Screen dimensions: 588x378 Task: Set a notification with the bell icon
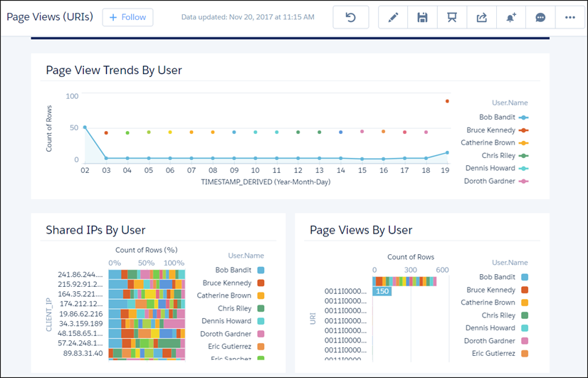click(510, 17)
